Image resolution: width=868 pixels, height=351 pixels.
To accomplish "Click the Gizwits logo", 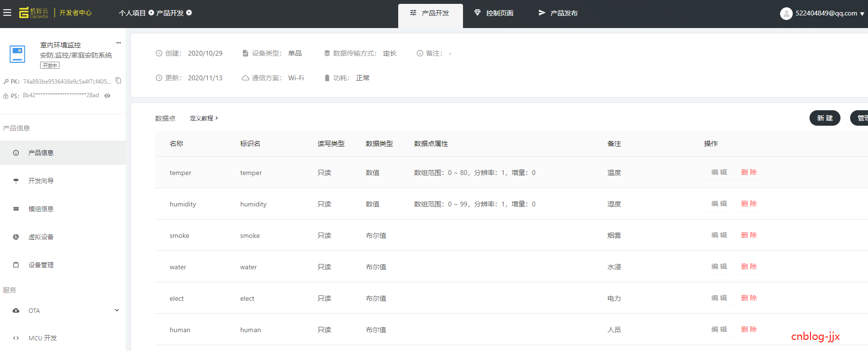I will tap(33, 13).
